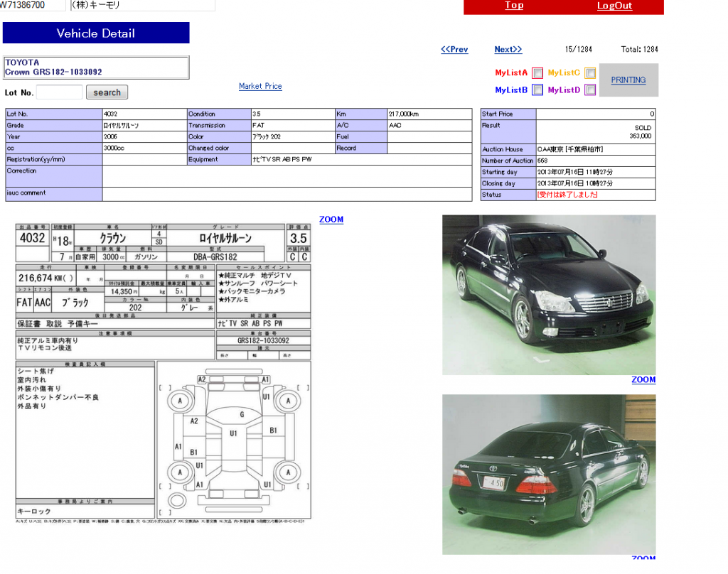Enable the MyListC checkbox

coord(590,73)
